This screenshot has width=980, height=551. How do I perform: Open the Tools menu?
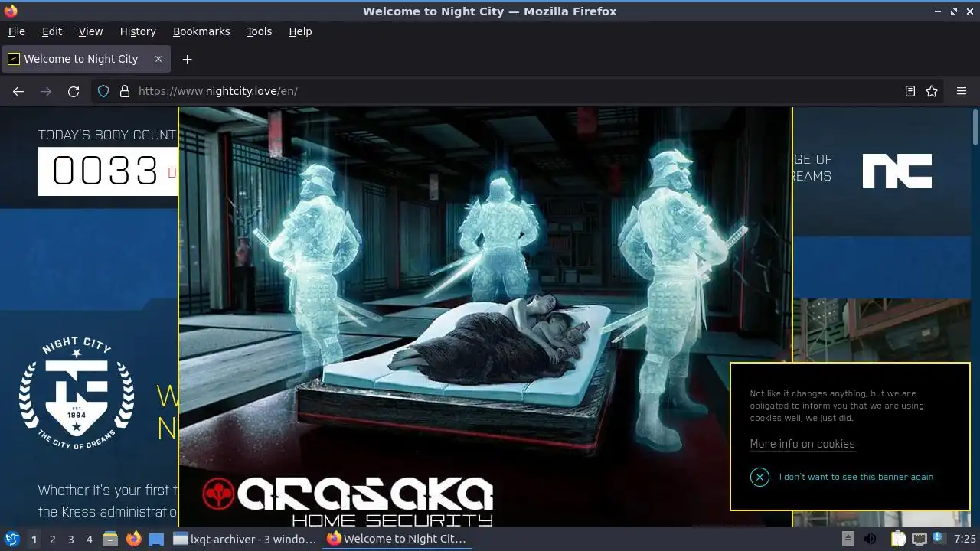(259, 31)
